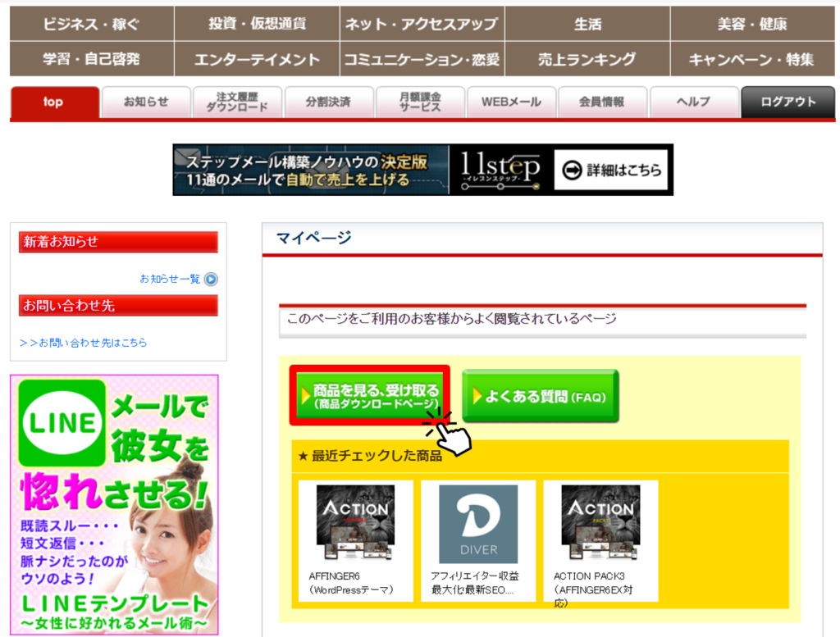This screenshot has width=840, height=637.
Task: Select the 注文履歴ダウンロード tab
Action: point(237,103)
